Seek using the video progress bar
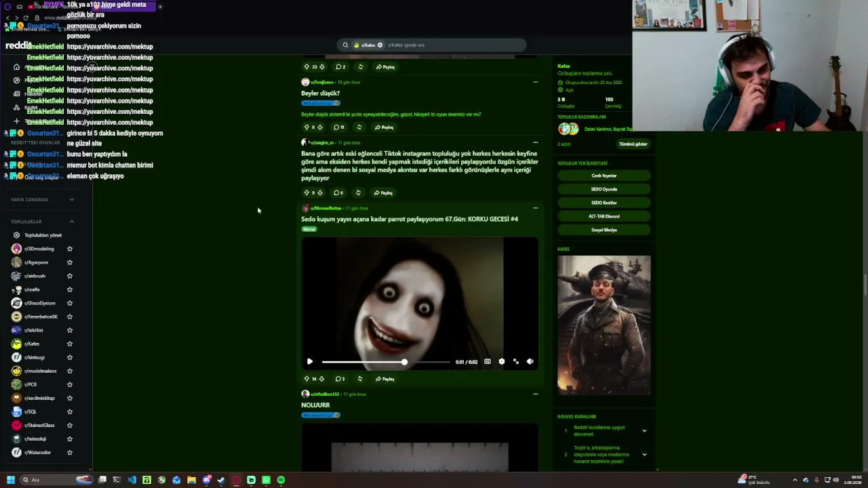Screen dimensions: 868x488 point(385,362)
